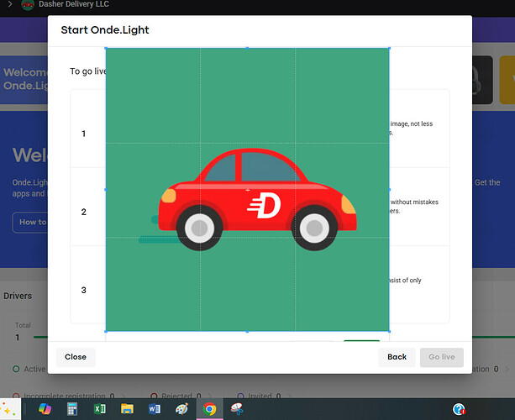This screenshot has width=515, height=420.
Task: Open the Snipping Tool taskbar icon
Action: click(237, 409)
